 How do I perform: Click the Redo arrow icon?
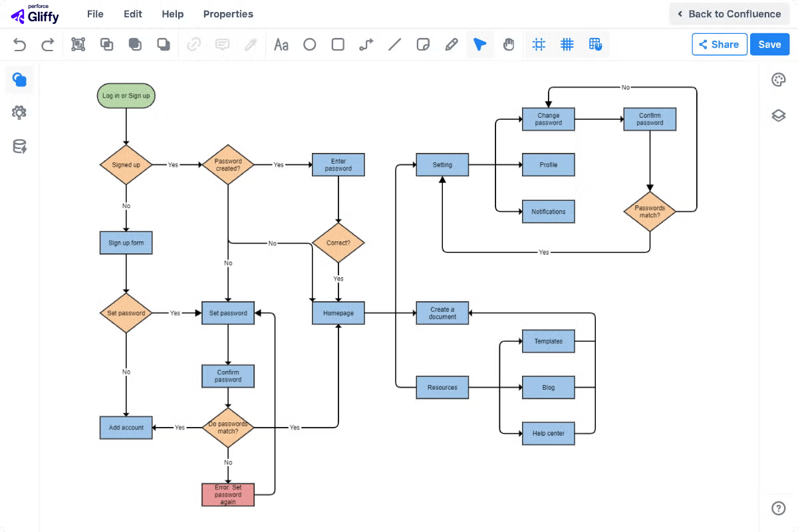point(48,45)
